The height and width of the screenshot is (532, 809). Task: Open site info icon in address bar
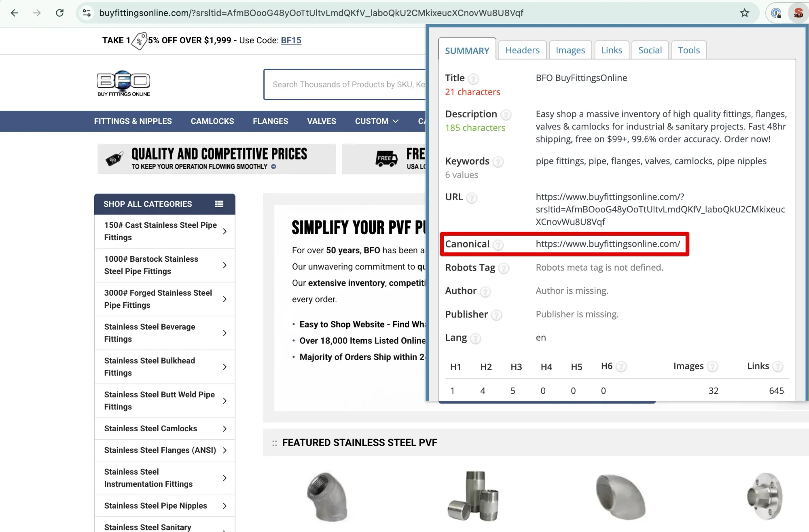point(87,13)
